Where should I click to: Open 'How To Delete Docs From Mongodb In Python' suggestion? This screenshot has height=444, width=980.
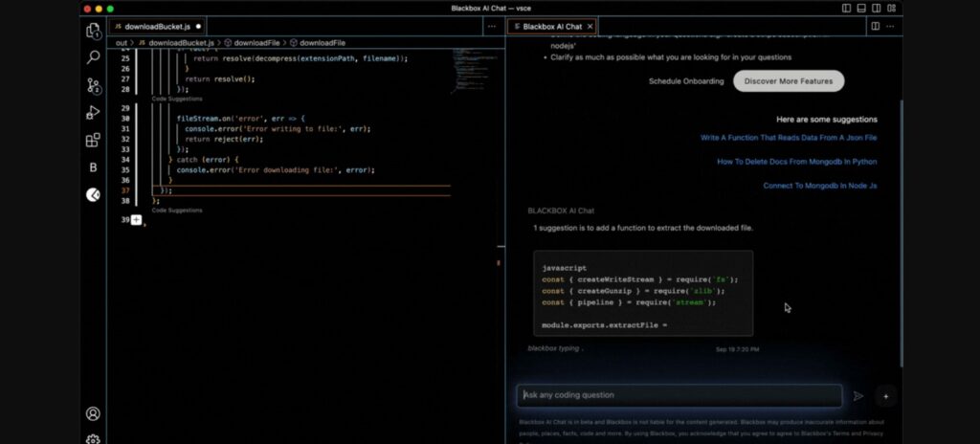pos(797,162)
